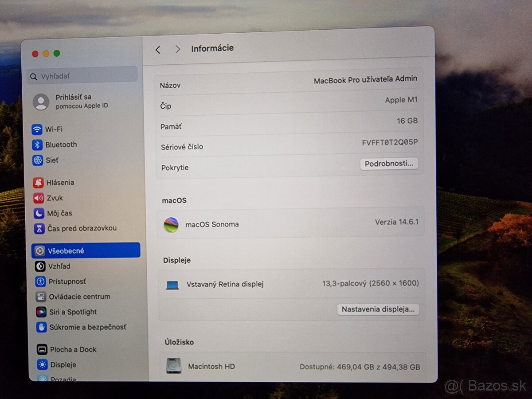Screen dimensions: 532x399
Task: Open Prístupnosť accessibility icon
Action: 41,282
